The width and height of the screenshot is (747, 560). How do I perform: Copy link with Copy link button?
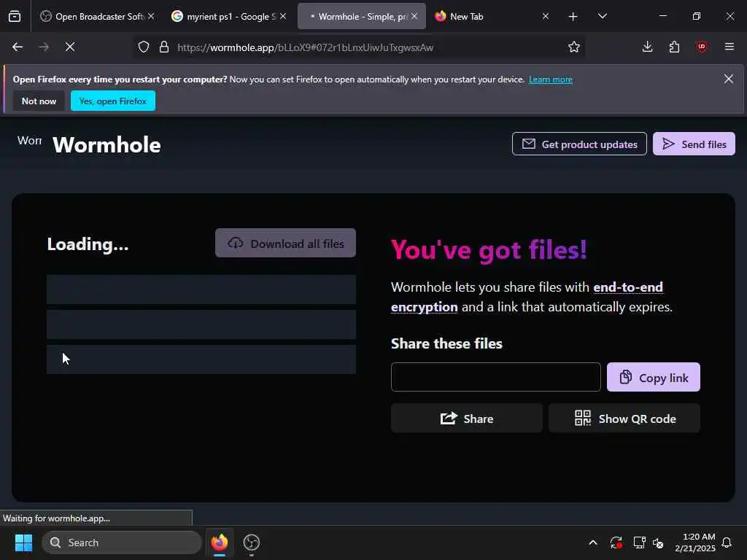click(653, 377)
